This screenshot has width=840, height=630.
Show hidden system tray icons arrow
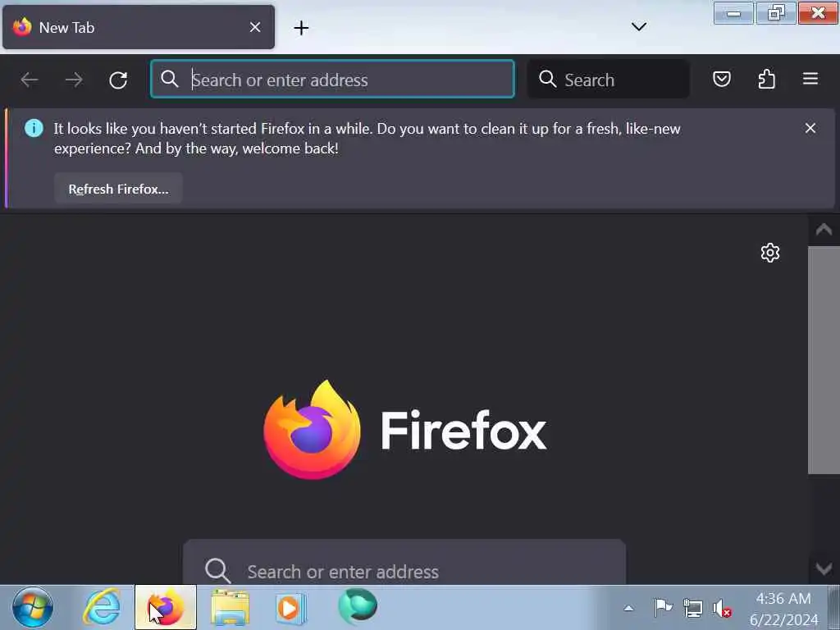[628, 609]
